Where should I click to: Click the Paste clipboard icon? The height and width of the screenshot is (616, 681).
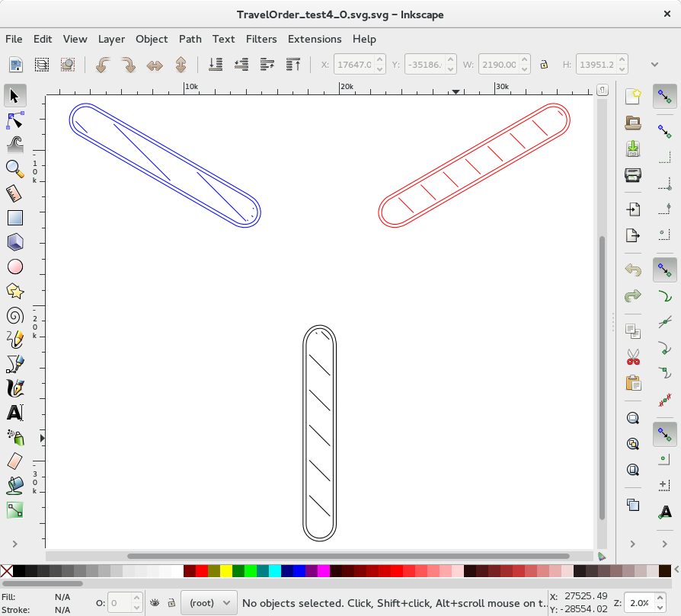point(633,383)
